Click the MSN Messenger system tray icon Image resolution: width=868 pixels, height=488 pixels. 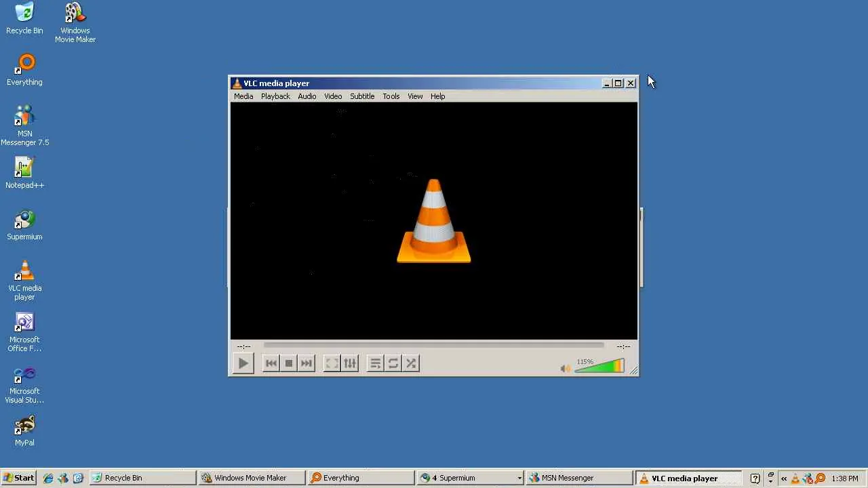click(x=808, y=479)
